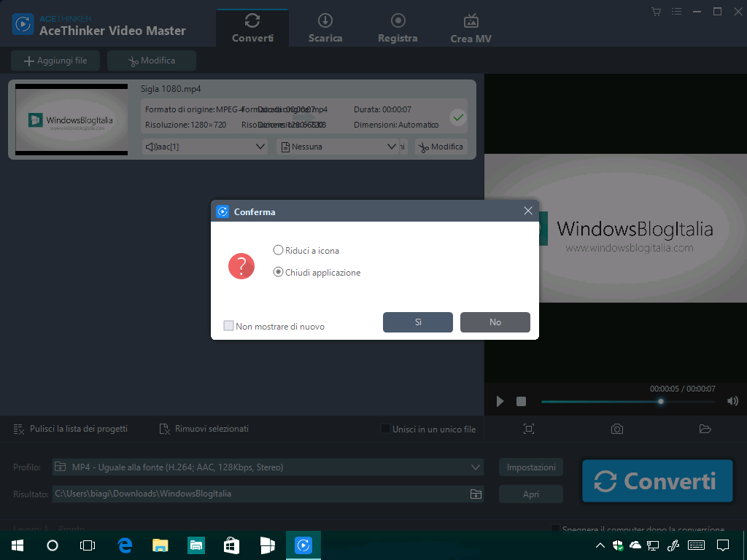Open the Action Center notifications icon

point(723,545)
